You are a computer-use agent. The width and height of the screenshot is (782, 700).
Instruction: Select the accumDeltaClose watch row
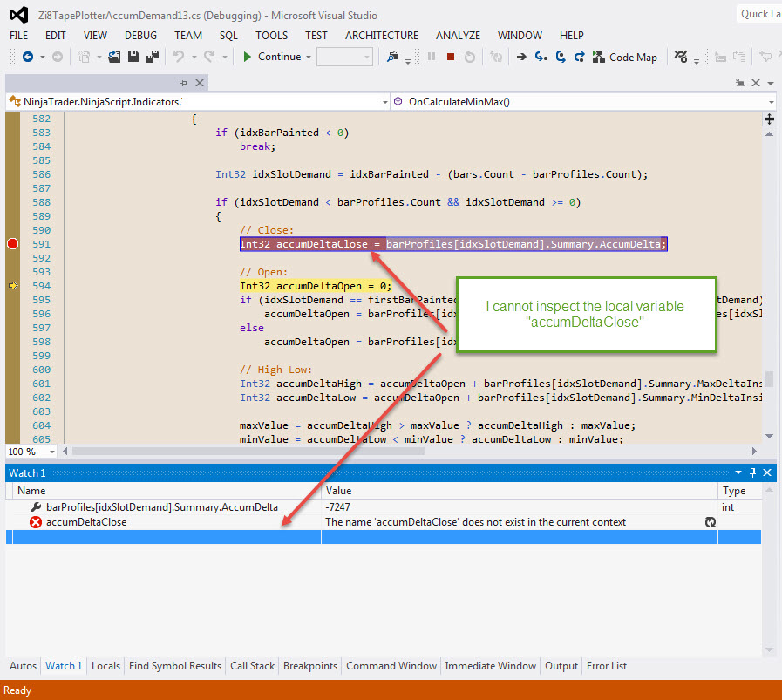pos(86,522)
